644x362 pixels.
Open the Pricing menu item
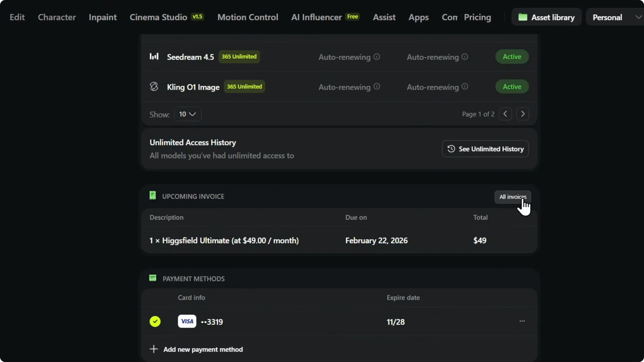point(477,17)
